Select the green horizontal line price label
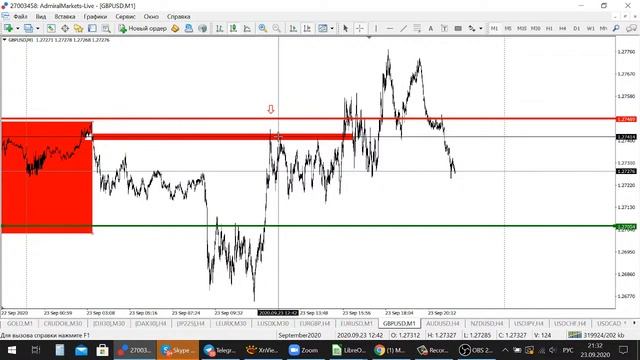 (x=626, y=227)
